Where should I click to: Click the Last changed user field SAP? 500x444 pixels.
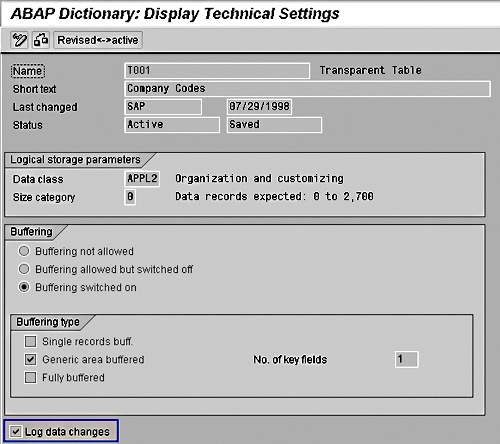tap(163, 107)
